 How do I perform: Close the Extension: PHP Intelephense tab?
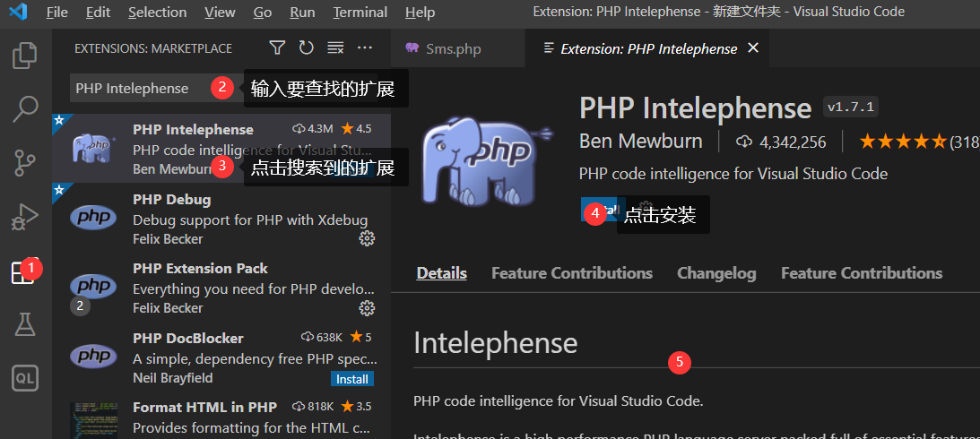coord(753,48)
